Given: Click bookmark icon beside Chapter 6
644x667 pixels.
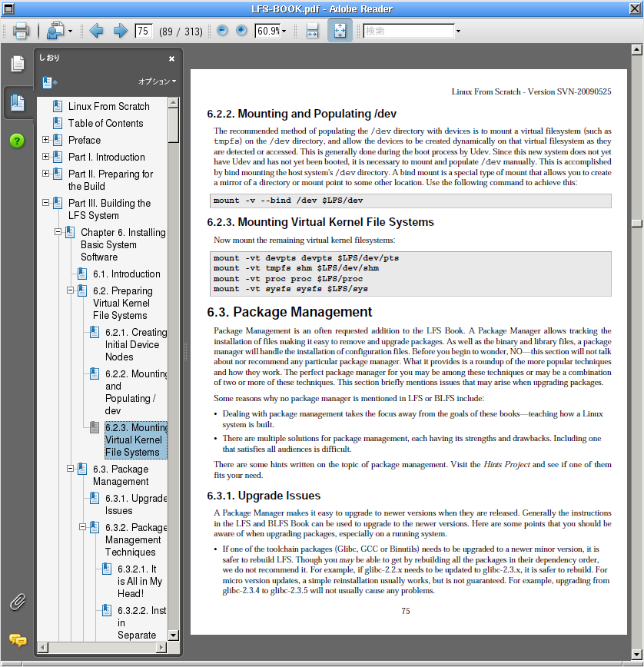Looking at the screenshot, I should click(x=70, y=232).
